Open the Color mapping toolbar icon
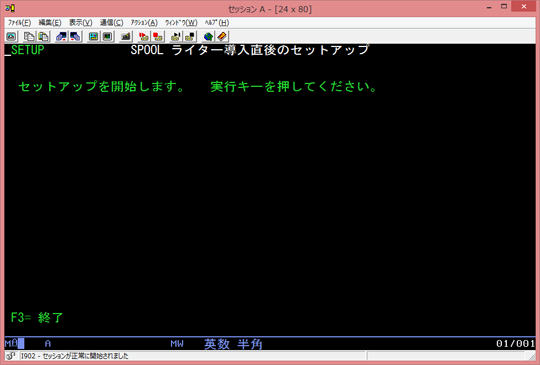 tap(107, 36)
